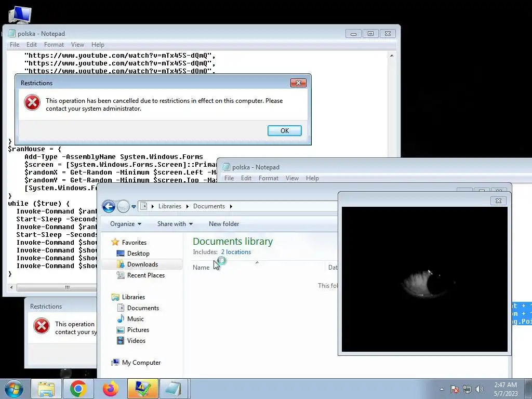Image resolution: width=532 pixels, height=399 pixels.
Task: Close the eye image popup window
Action: coord(498,201)
